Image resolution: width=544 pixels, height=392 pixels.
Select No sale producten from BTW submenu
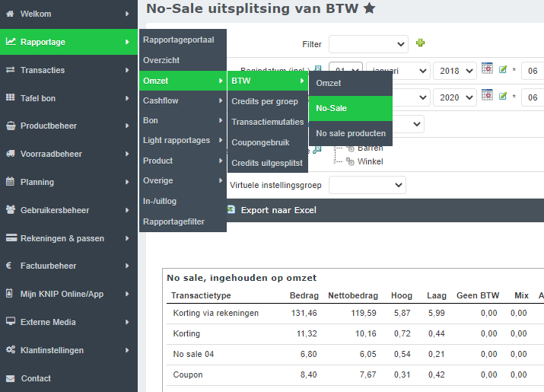coord(350,133)
